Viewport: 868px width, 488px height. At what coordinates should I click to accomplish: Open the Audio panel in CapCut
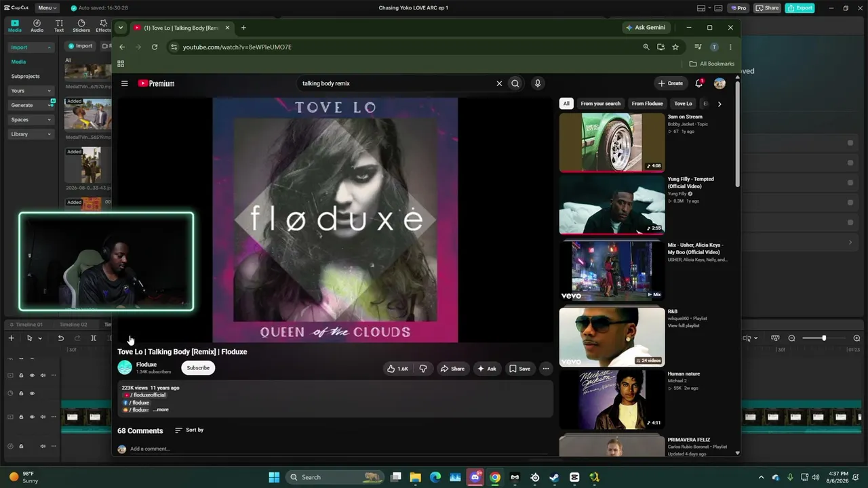click(37, 26)
